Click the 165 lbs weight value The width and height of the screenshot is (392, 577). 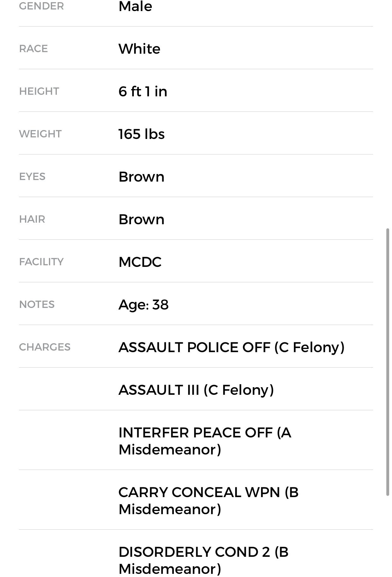[x=141, y=134]
